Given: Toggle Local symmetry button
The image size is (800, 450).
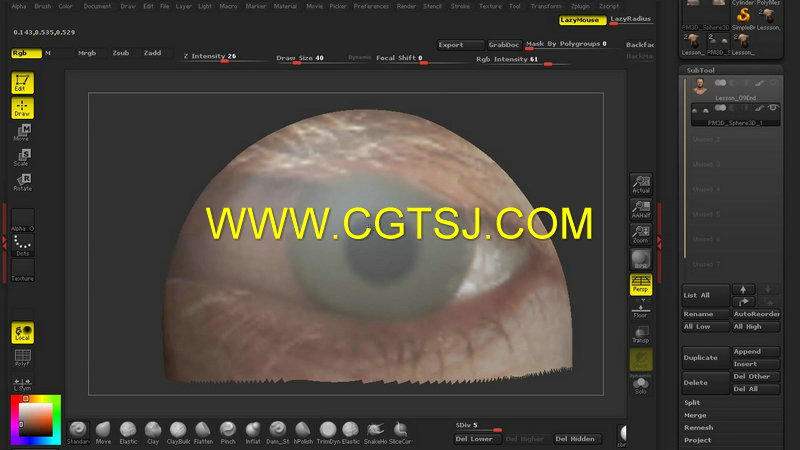Looking at the screenshot, I should click(x=22, y=332).
